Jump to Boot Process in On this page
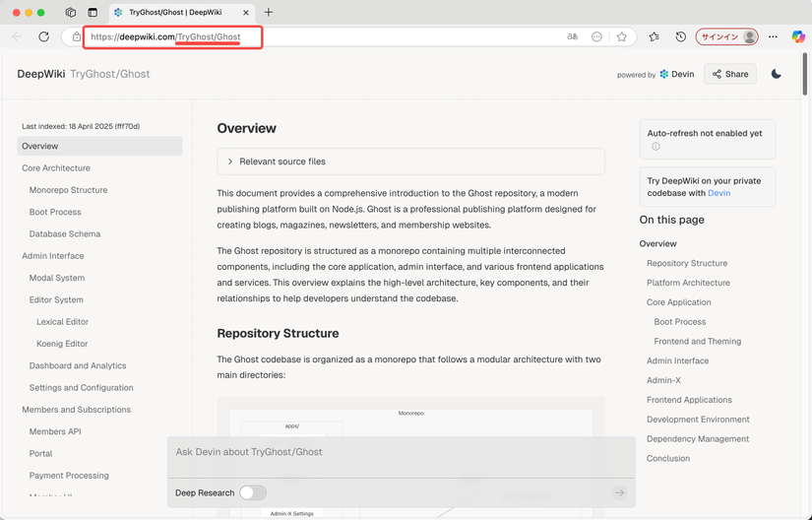This screenshot has width=812, height=520. click(x=679, y=322)
